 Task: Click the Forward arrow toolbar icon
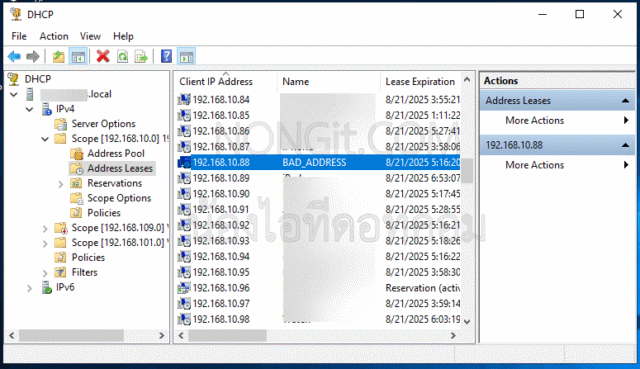coord(33,56)
